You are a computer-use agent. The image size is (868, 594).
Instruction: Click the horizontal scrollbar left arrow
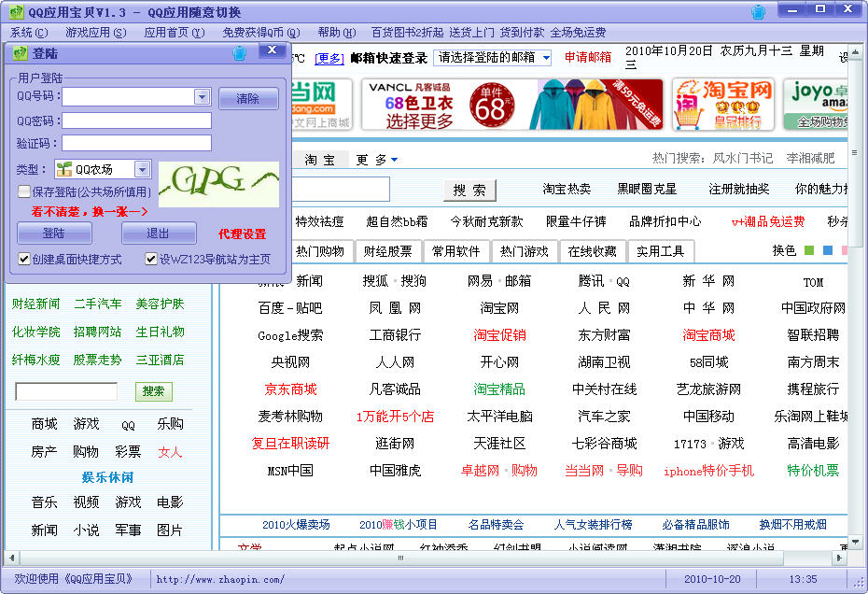coord(11,558)
